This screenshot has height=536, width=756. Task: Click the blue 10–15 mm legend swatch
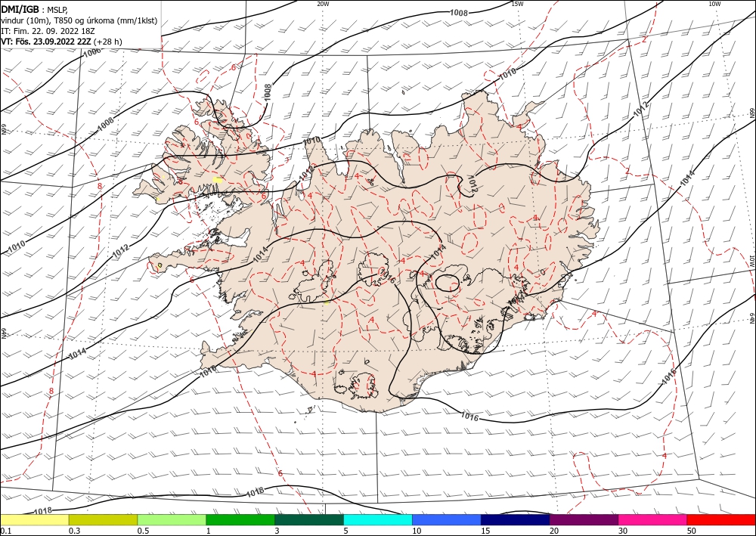point(447,520)
